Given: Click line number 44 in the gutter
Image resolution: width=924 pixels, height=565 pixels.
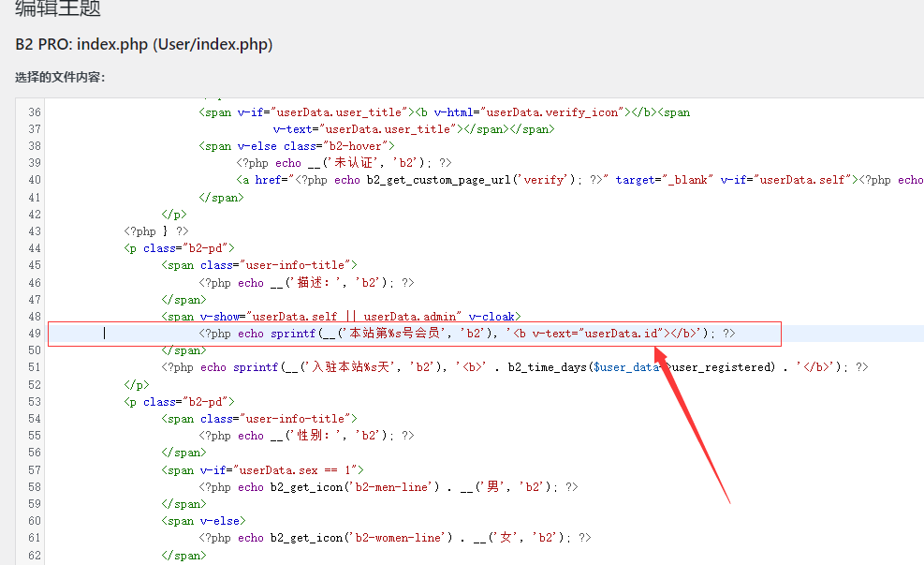Looking at the screenshot, I should tap(34, 248).
